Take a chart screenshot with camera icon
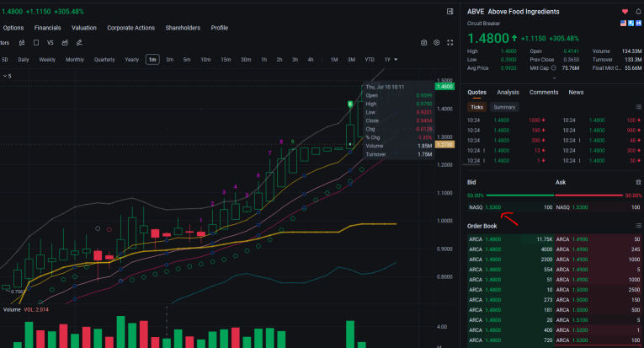 click(423, 43)
